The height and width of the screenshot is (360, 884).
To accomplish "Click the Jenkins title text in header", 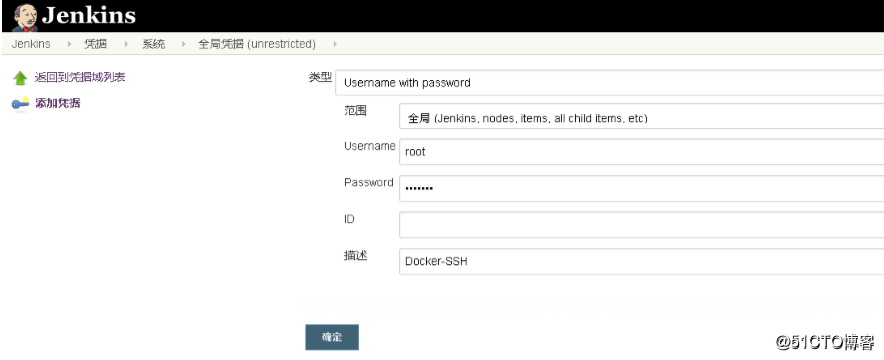I will pos(89,15).
